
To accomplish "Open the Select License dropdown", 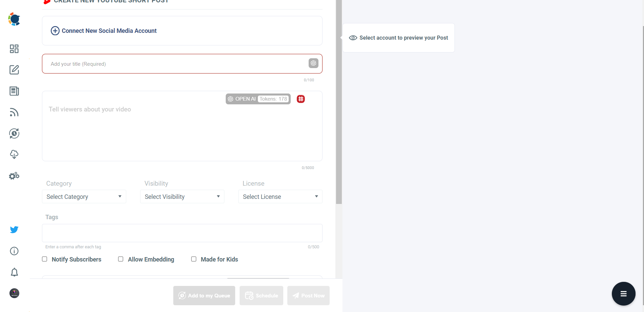I will [x=280, y=196].
